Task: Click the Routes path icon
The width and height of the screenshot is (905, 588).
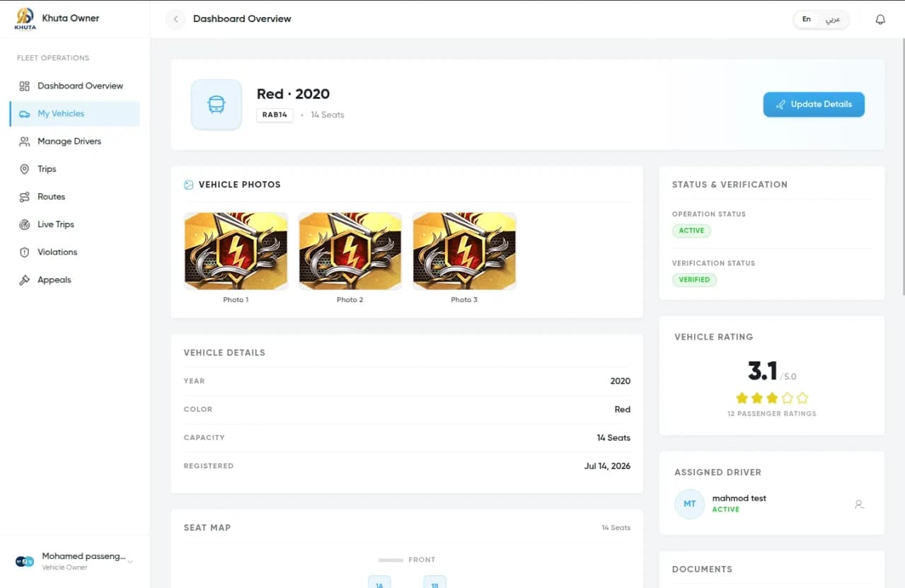Action: pos(25,197)
